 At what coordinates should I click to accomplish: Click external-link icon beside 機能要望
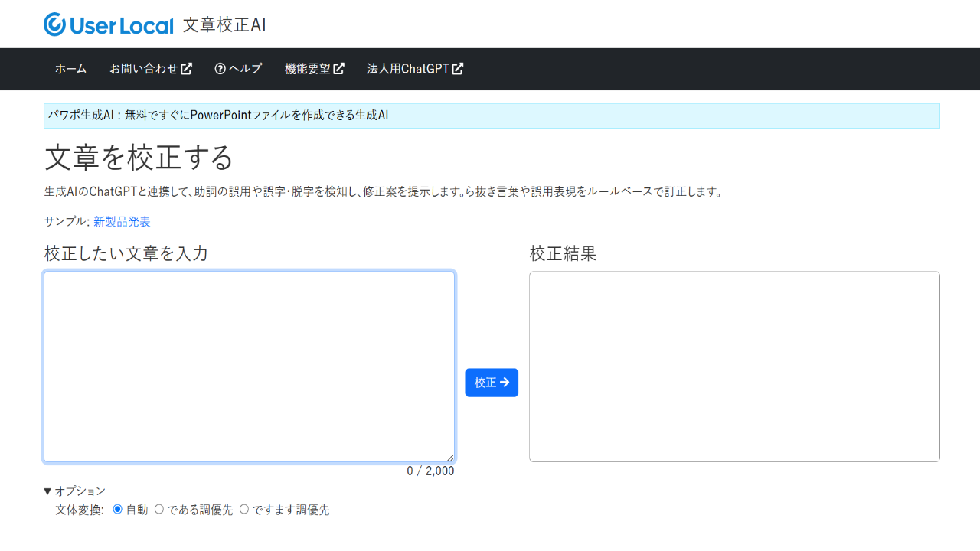tap(338, 69)
